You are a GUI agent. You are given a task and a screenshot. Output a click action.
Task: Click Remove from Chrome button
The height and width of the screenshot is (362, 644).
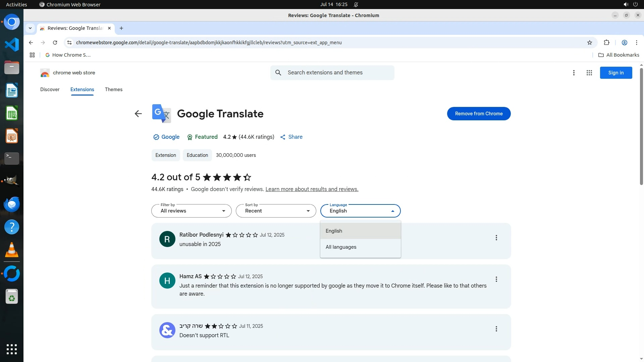click(479, 114)
